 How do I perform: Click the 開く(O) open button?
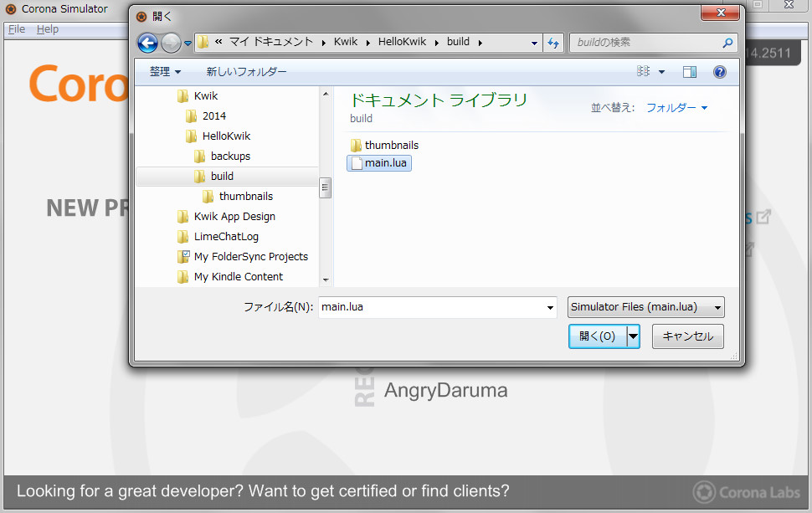598,336
